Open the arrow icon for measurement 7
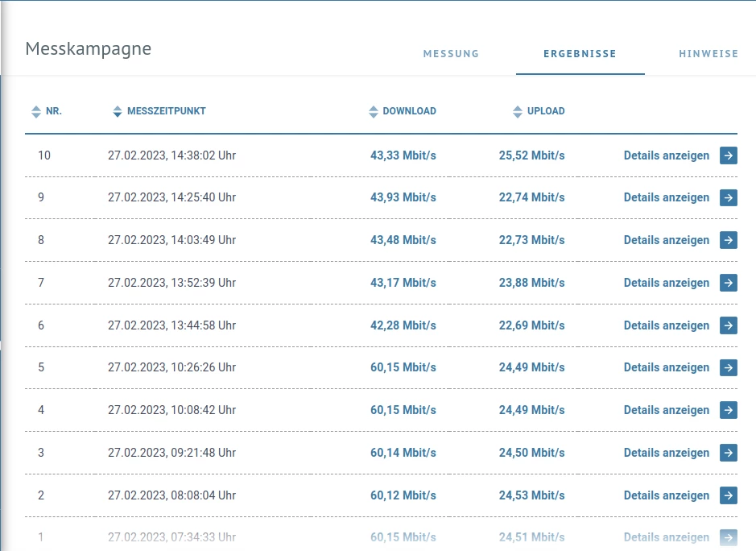The height and width of the screenshot is (551, 756). tap(729, 283)
